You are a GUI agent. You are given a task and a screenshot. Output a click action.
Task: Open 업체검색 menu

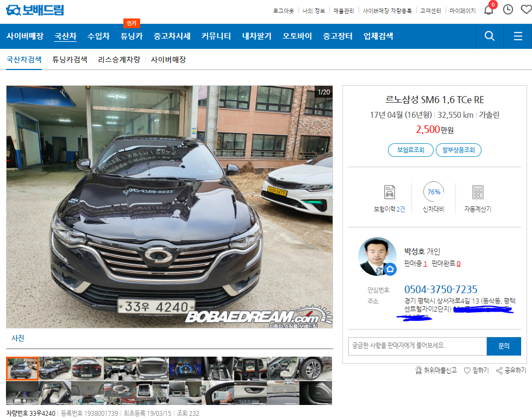click(378, 36)
